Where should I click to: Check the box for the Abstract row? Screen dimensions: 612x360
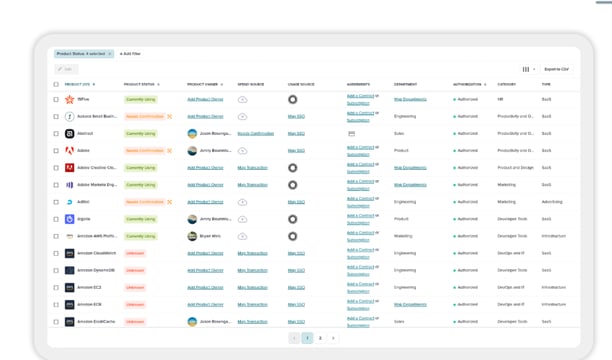tap(56, 134)
